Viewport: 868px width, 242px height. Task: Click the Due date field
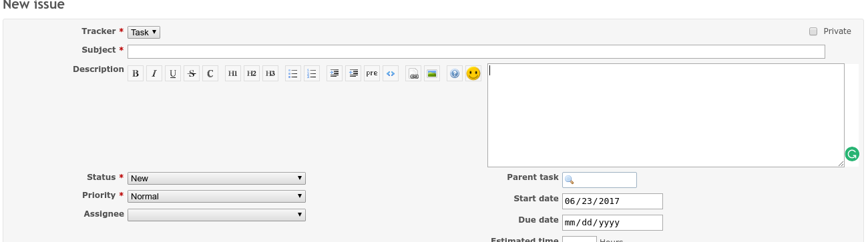click(x=612, y=222)
